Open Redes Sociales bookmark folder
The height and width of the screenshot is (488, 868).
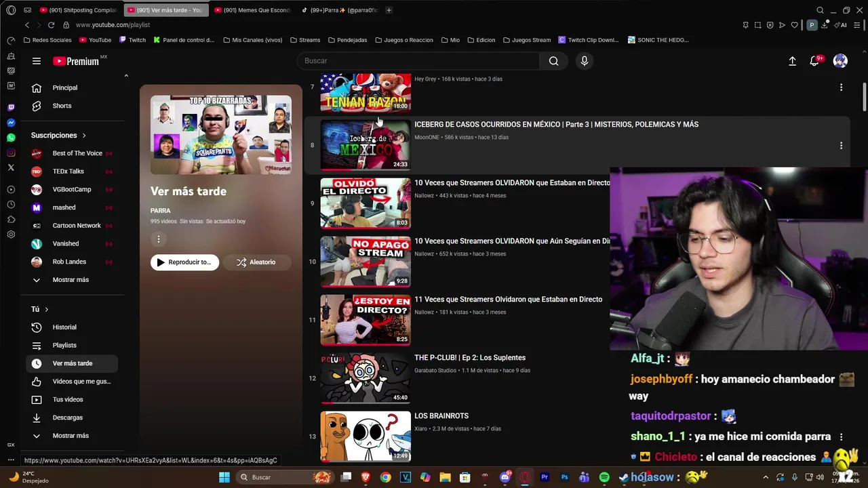click(47, 40)
